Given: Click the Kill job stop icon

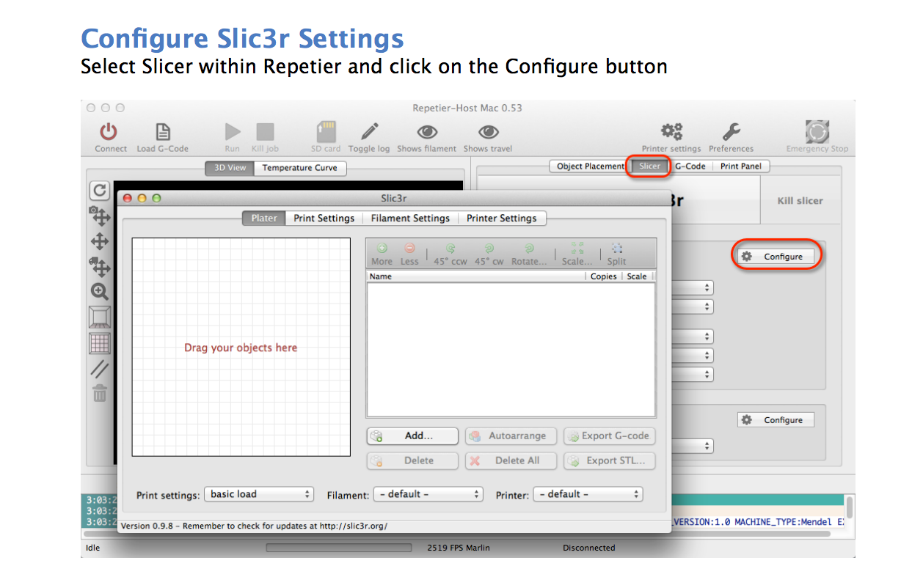Looking at the screenshot, I should click(x=265, y=132).
